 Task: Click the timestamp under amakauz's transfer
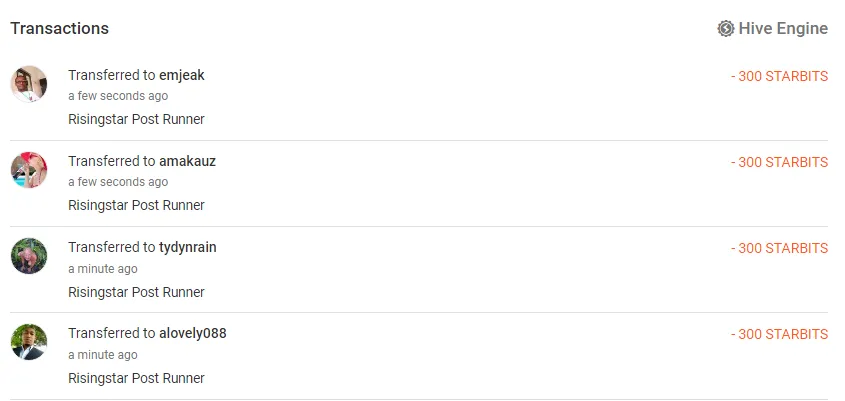[x=118, y=182]
